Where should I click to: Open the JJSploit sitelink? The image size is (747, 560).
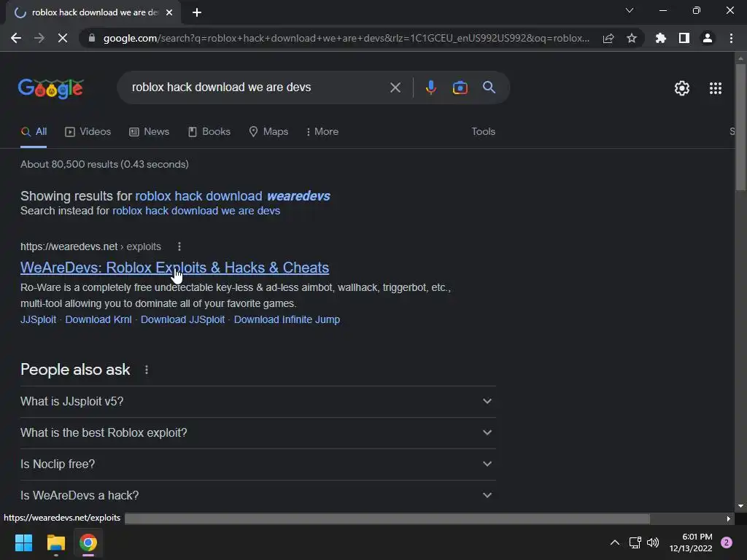coord(38,319)
